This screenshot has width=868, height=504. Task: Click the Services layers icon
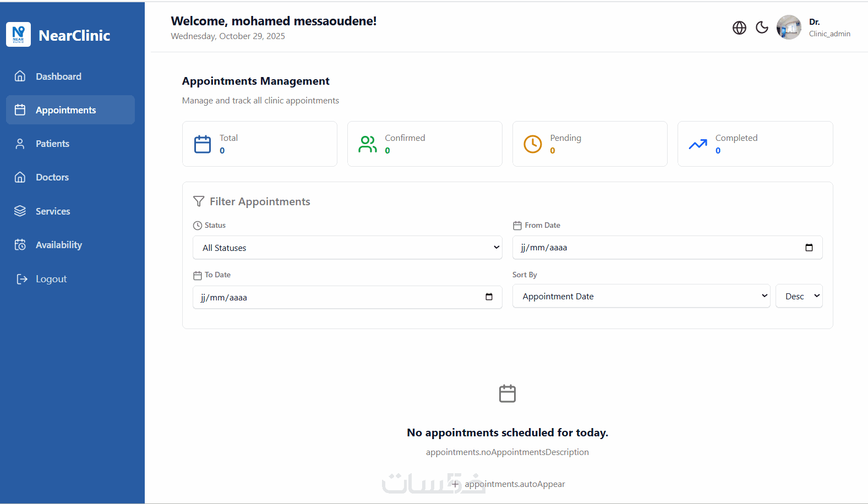click(20, 211)
